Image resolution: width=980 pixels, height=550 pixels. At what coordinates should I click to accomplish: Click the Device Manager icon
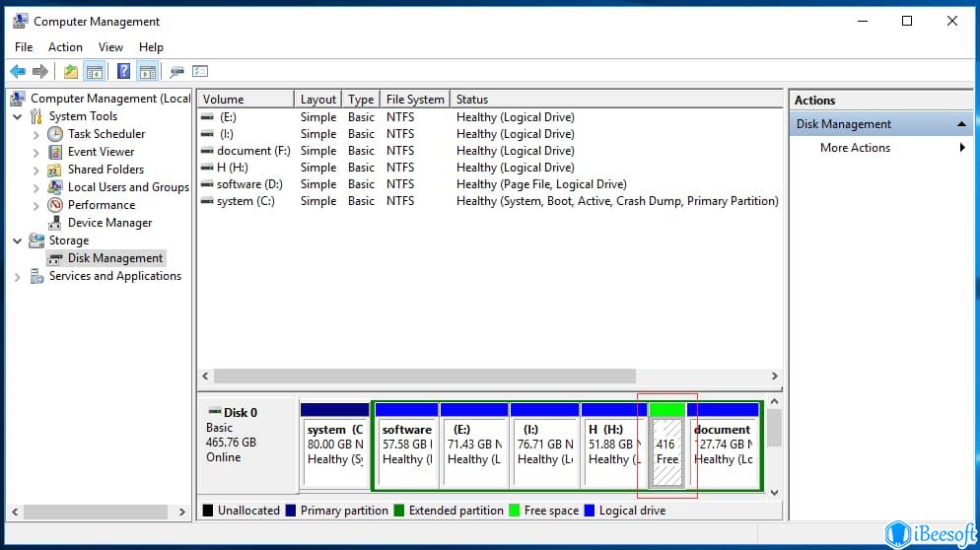coord(55,223)
